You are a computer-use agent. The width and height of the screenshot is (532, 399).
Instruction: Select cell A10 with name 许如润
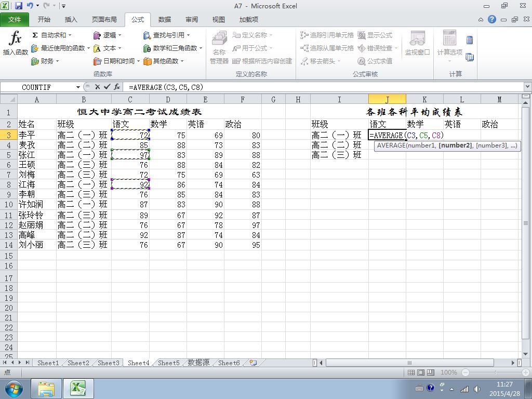[x=37, y=204]
